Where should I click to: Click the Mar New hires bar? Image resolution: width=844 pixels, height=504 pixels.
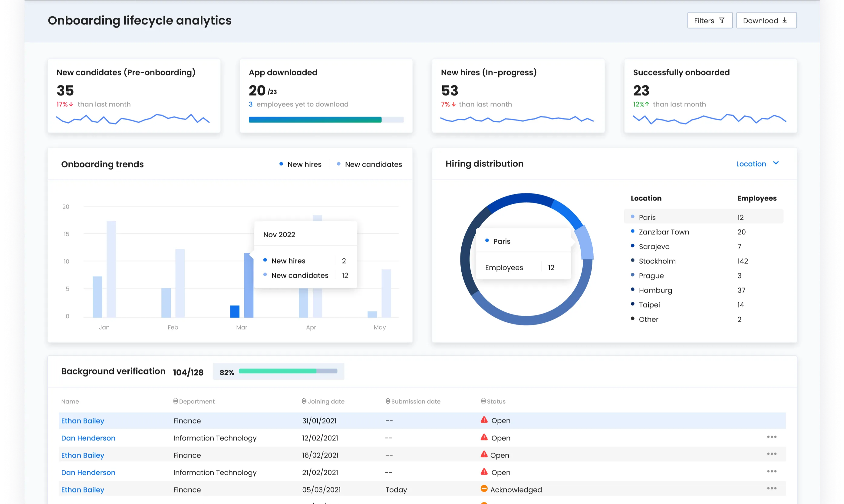235,311
